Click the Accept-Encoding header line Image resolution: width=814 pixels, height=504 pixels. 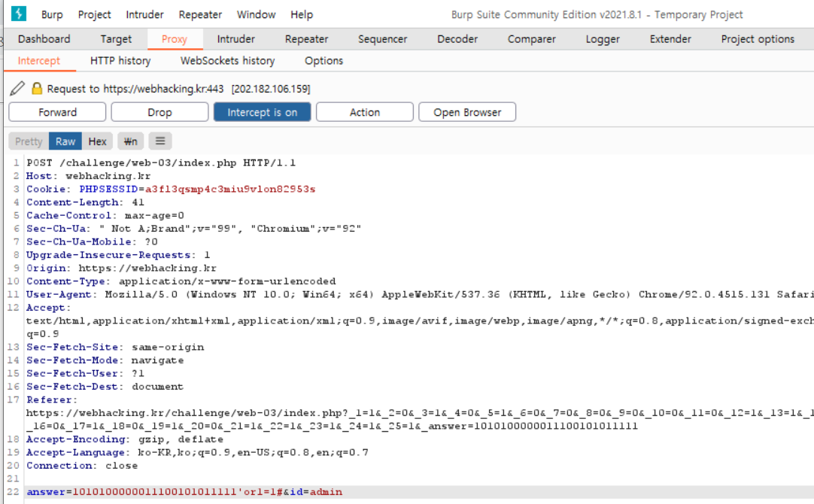tap(125, 439)
